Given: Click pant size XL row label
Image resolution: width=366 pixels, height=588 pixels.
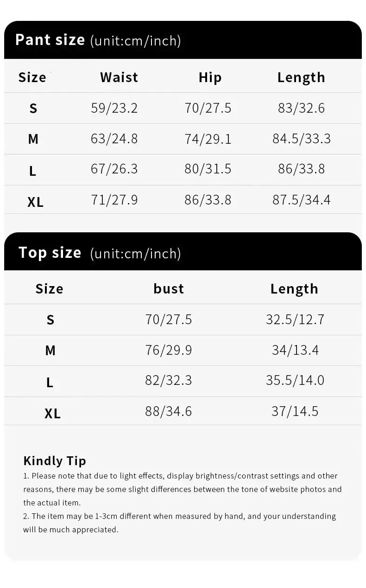Looking at the screenshot, I should pyautogui.click(x=35, y=202).
